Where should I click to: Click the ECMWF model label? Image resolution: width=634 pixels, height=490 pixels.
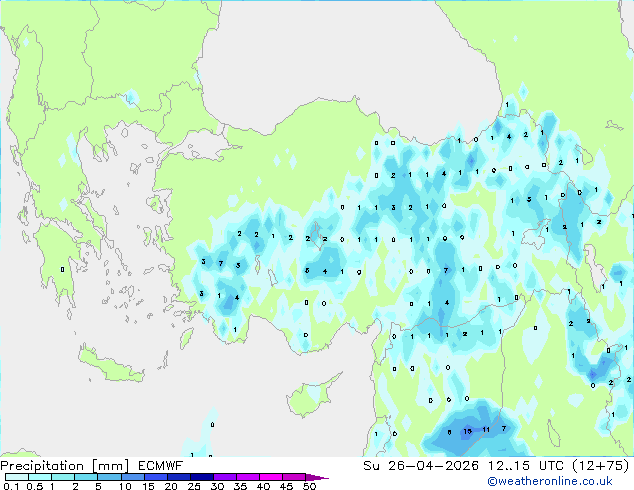pyautogui.click(x=160, y=466)
